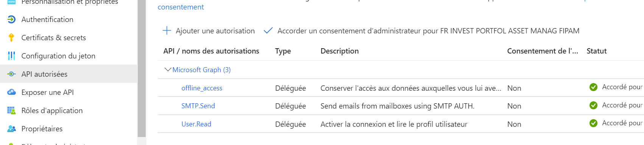
Task: Select the Certificats & secrets menu item
Action: (x=68, y=38)
